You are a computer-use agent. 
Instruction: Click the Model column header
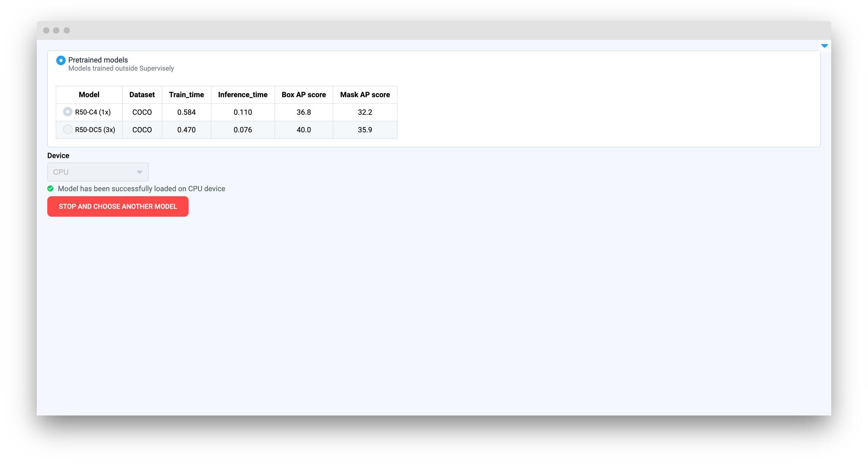pyautogui.click(x=89, y=95)
